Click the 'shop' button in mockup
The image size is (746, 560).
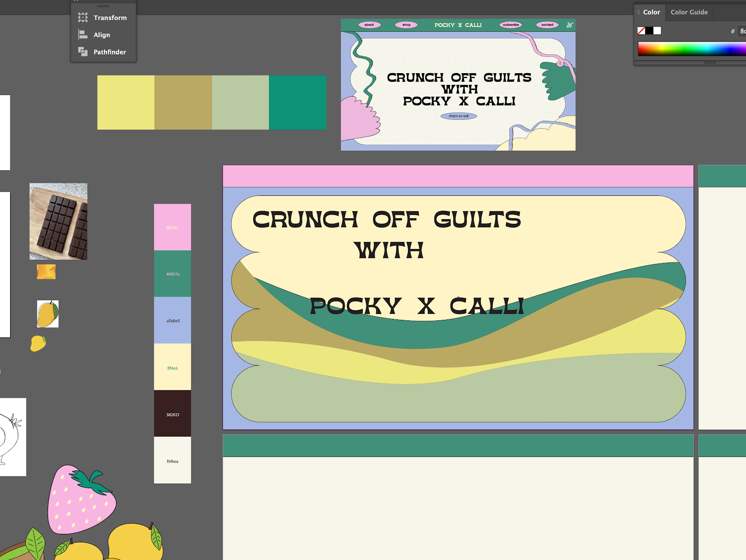click(407, 25)
